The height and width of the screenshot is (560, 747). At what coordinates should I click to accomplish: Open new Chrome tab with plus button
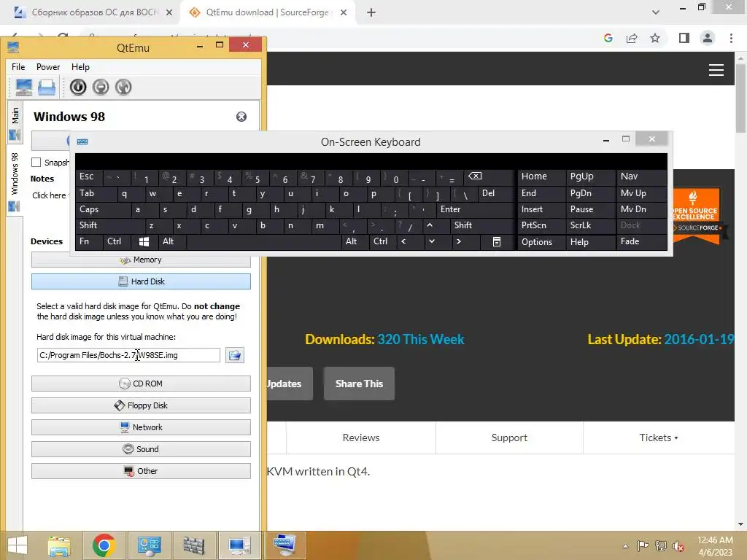[x=371, y=12]
